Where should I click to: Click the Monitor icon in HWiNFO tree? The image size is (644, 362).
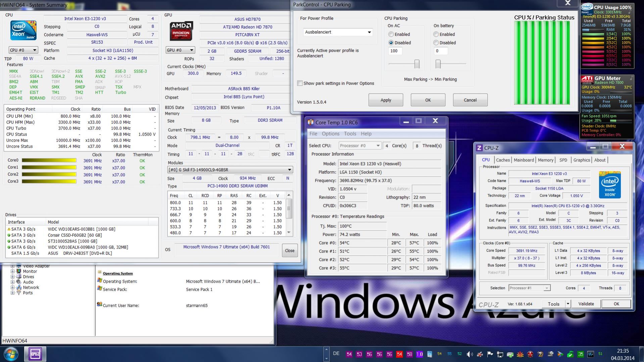[19, 271]
